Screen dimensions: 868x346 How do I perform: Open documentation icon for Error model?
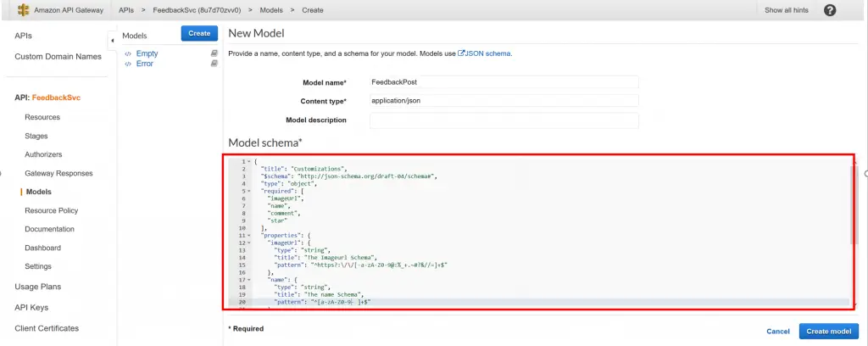pos(214,64)
